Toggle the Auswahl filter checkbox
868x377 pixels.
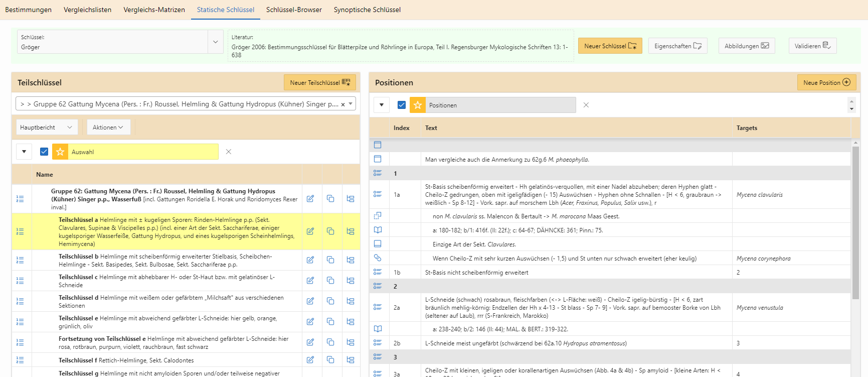(x=44, y=152)
